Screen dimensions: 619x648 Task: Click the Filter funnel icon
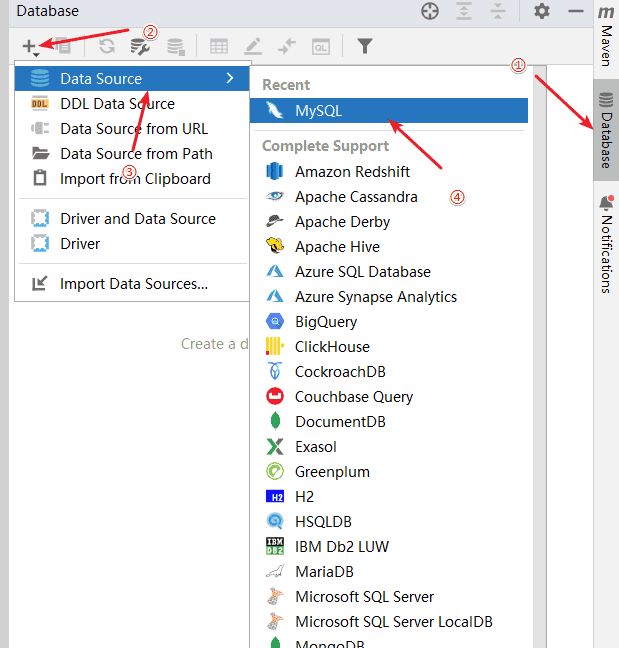[x=365, y=46]
